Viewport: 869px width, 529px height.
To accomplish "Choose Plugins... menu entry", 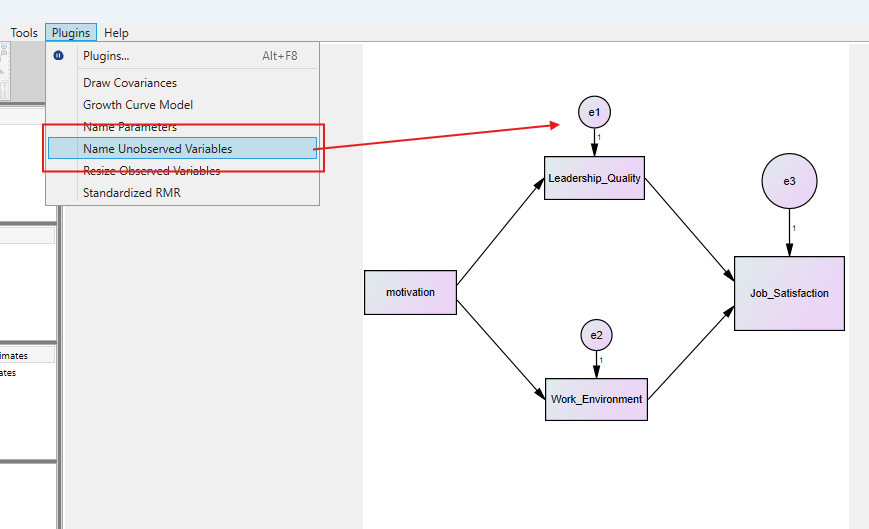I will point(106,56).
